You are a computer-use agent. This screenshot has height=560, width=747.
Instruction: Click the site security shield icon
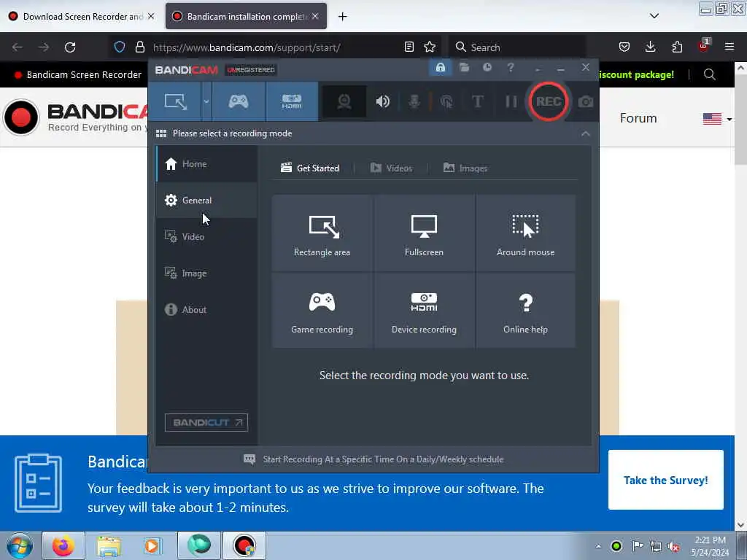coord(120,47)
